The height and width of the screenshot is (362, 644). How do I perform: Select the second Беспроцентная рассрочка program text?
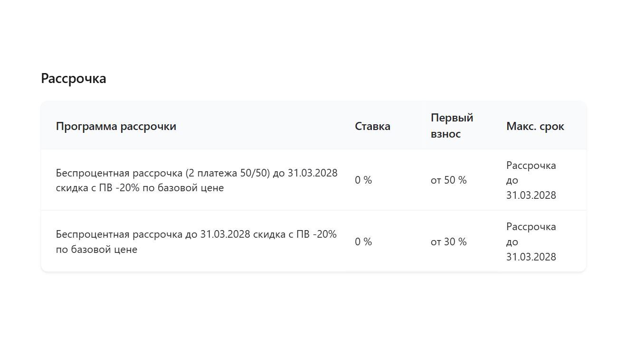coord(196,242)
